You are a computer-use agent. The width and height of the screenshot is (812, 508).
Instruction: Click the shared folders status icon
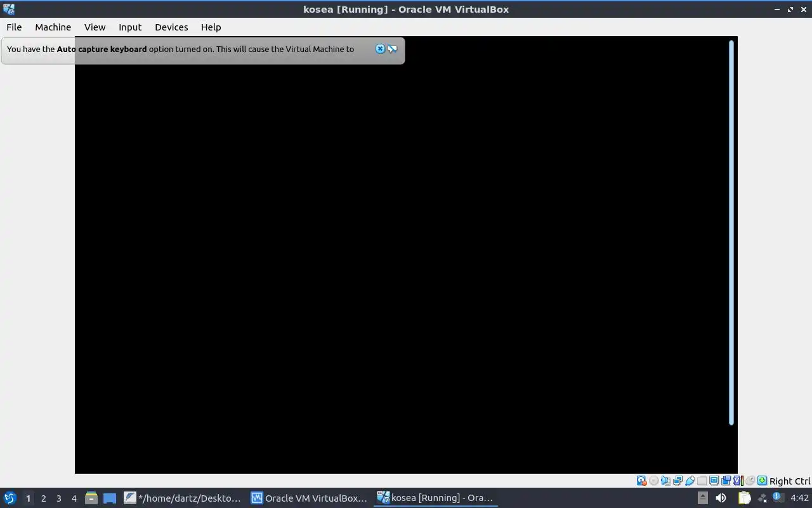point(702,481)
